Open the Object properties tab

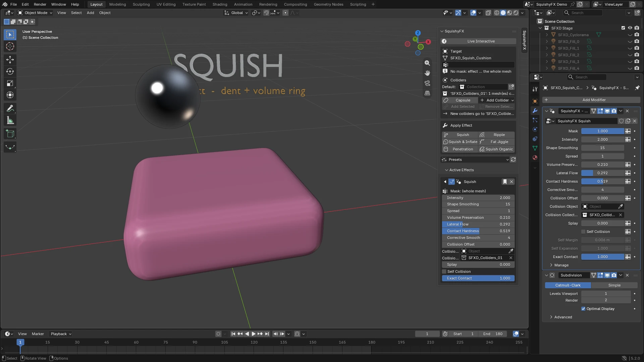tap(535, 101)
